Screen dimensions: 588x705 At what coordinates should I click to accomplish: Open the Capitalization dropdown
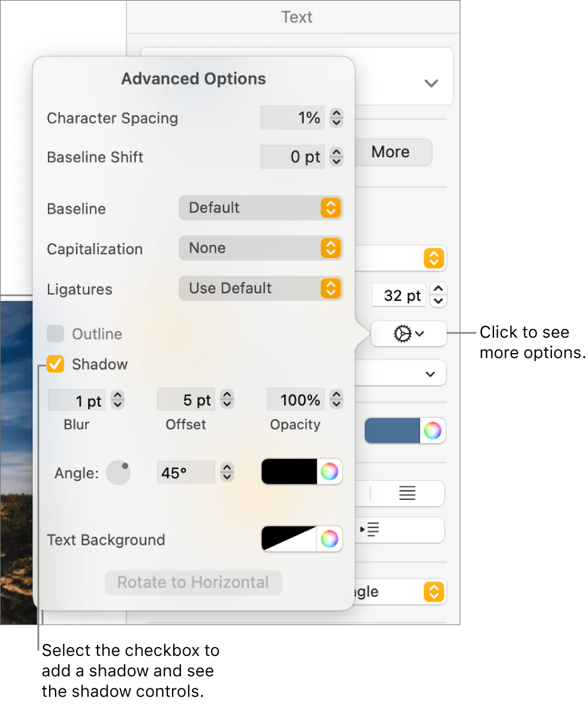[x=261, y=248]
